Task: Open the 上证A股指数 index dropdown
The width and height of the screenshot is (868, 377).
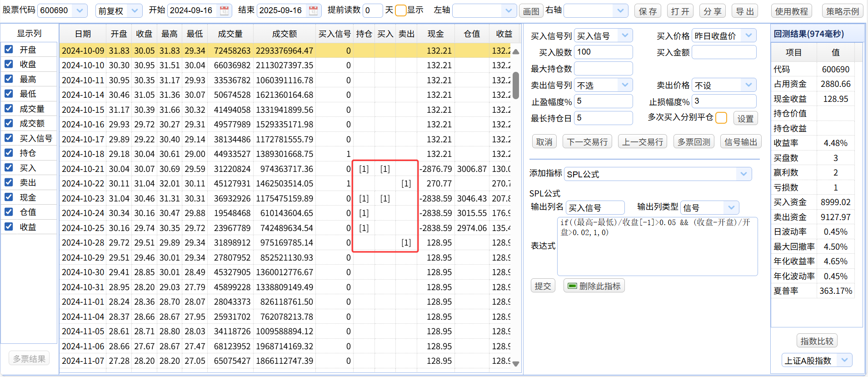Action: coord(844,360)
